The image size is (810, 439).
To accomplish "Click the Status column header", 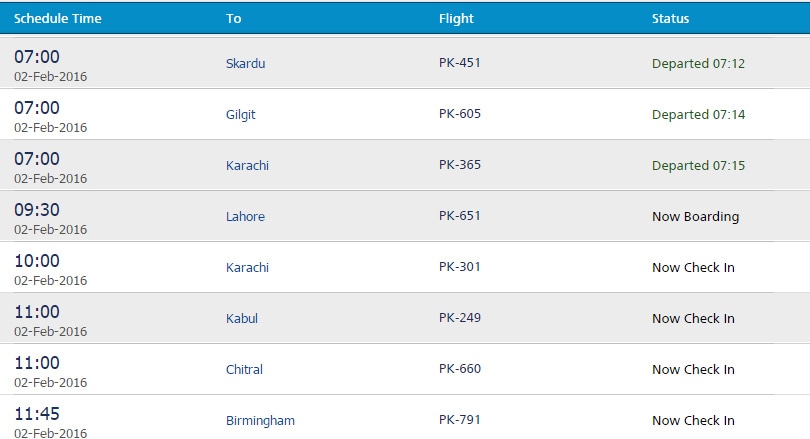I will tap(670, 19).
